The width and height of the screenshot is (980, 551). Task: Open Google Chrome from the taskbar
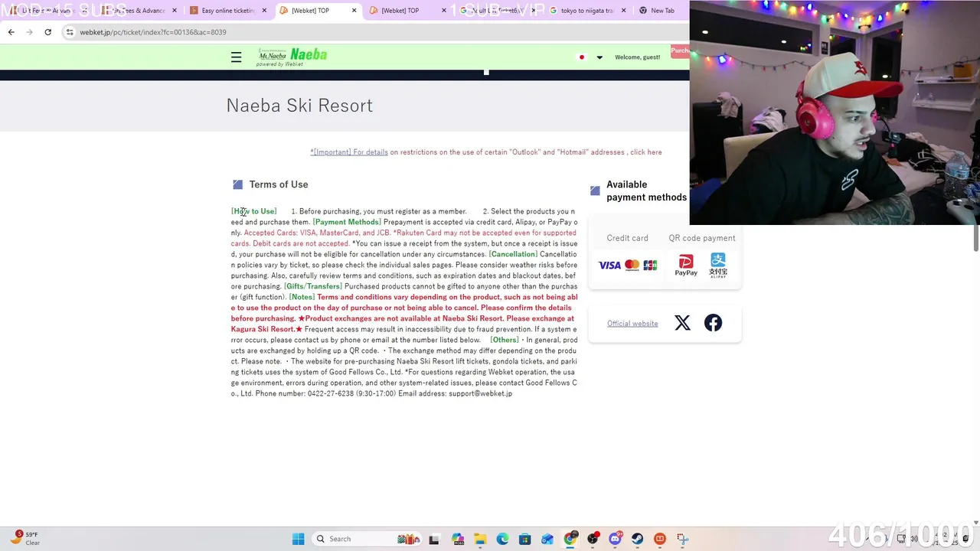click(x=570, y=539)
